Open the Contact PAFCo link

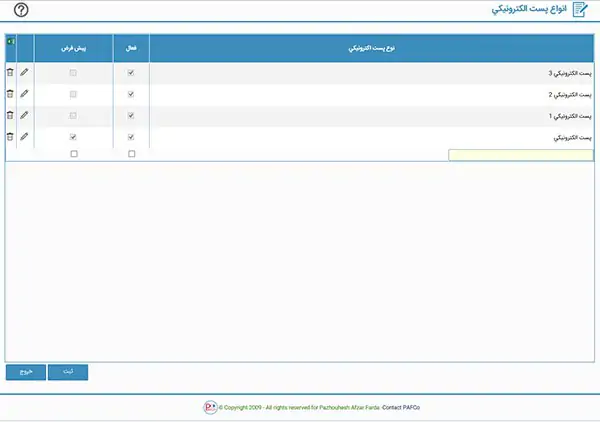401,407
